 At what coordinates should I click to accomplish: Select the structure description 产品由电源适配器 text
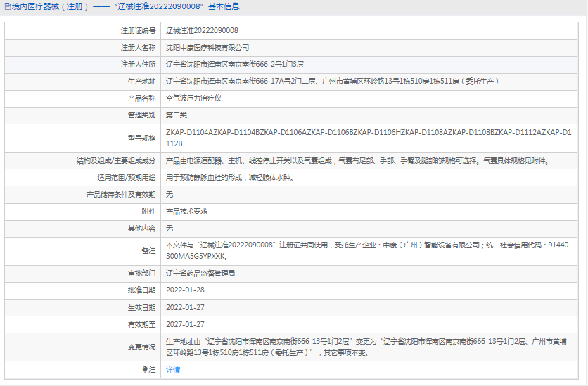[x=358, y=161]
